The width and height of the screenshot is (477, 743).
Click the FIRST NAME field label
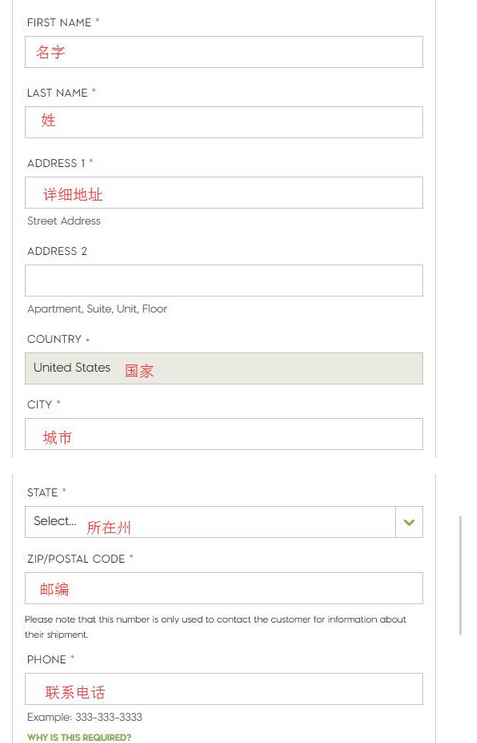click(59, 22)
